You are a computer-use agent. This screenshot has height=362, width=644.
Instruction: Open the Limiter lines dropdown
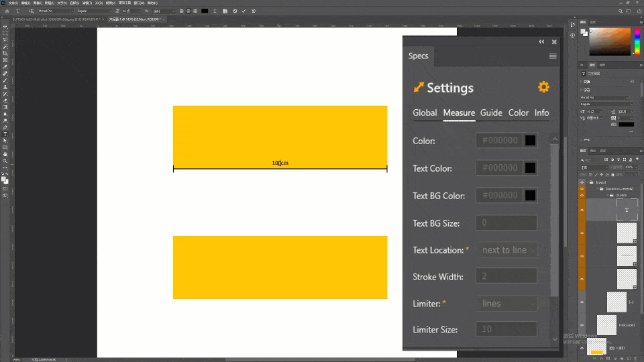pyautogui.click(x=507, y=304)
